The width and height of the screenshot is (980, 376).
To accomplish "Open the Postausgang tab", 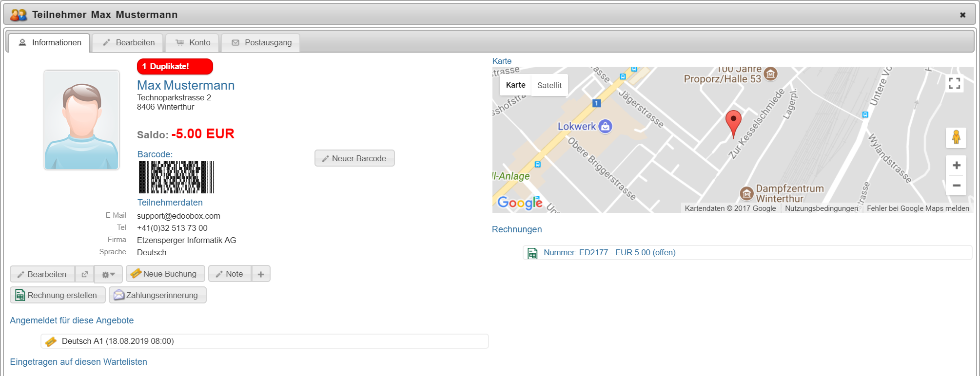I will 261,43.
